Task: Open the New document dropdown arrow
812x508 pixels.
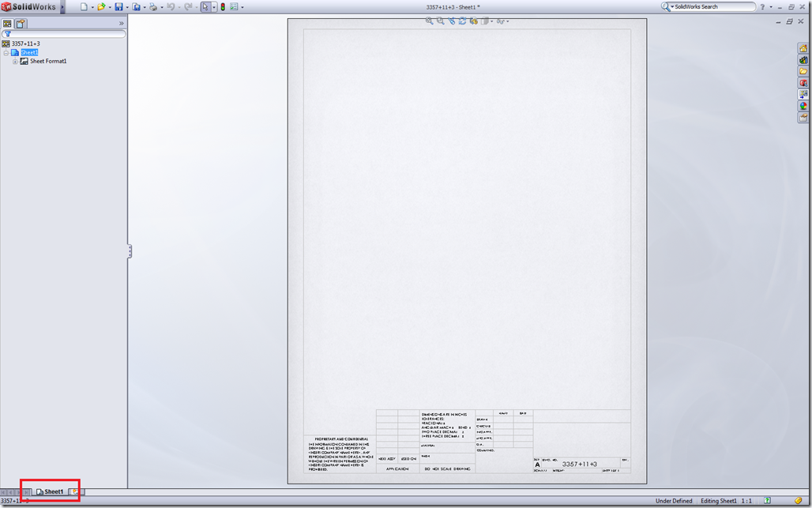Action: (x=92, y=7)
